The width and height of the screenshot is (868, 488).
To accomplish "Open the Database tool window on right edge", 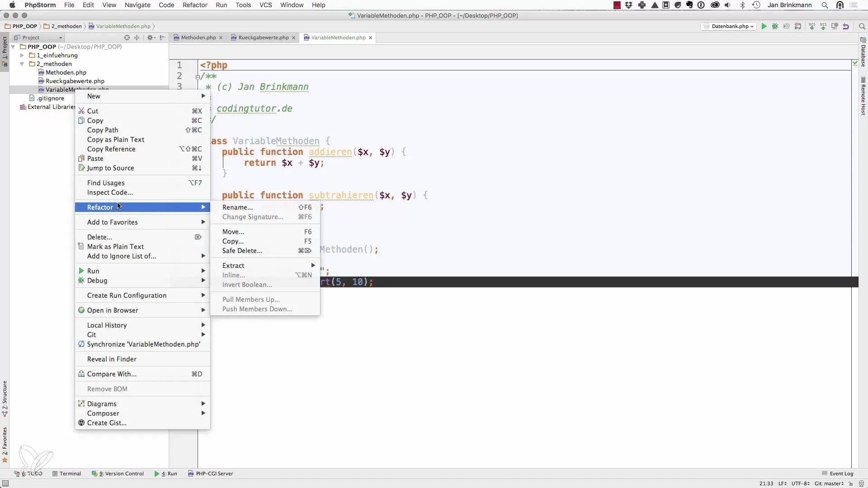I will [863, 52].
